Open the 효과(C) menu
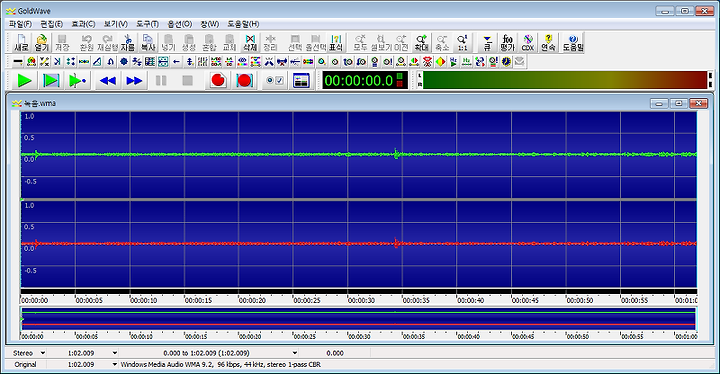The width and height of the screenshot is (720, 374). pyautogui.click(x=83, y=24)
